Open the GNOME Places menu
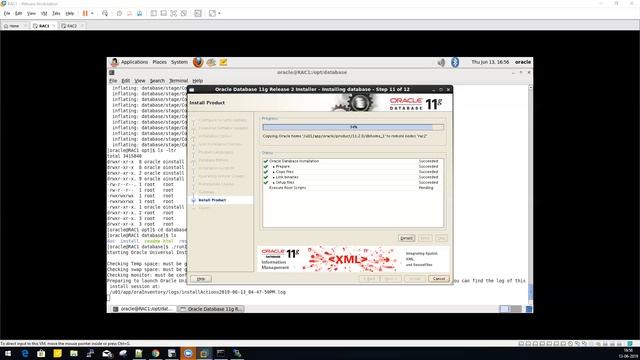 (x=160, y=62)
